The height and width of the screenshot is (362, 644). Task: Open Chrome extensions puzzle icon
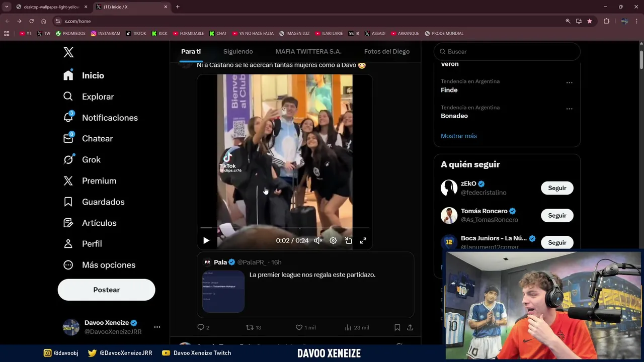point(606,21)
